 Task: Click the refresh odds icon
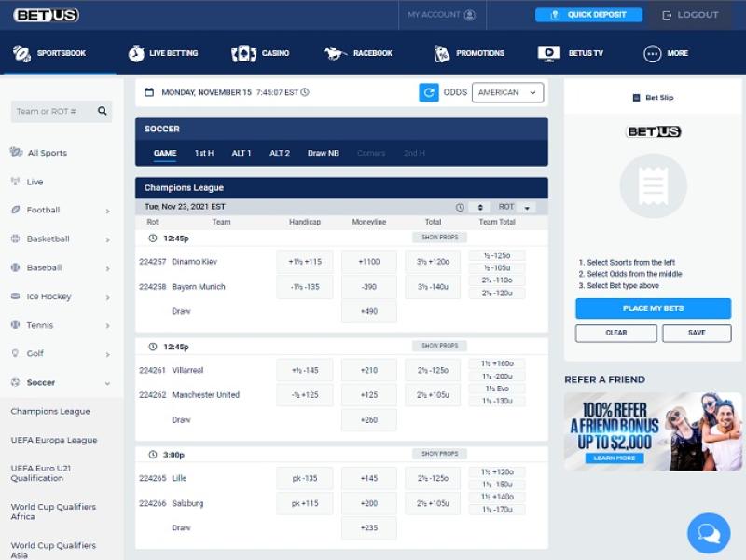429,92
